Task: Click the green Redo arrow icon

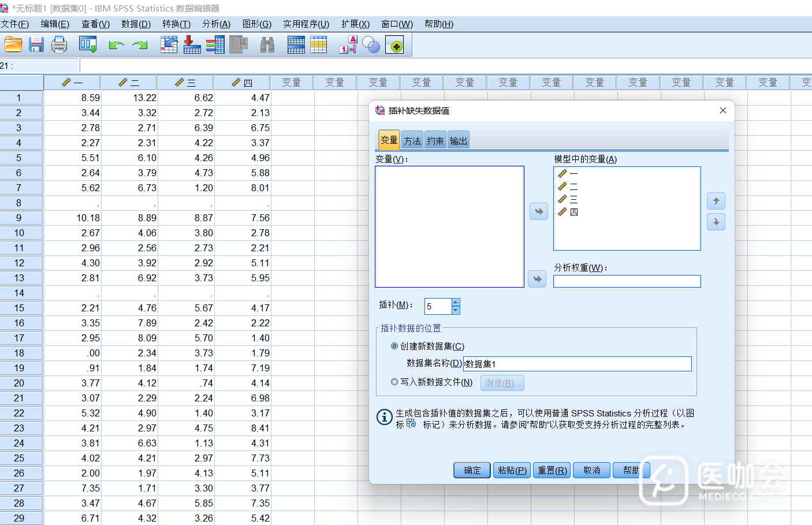Action: pyautogui.click(x=140, y=45)
